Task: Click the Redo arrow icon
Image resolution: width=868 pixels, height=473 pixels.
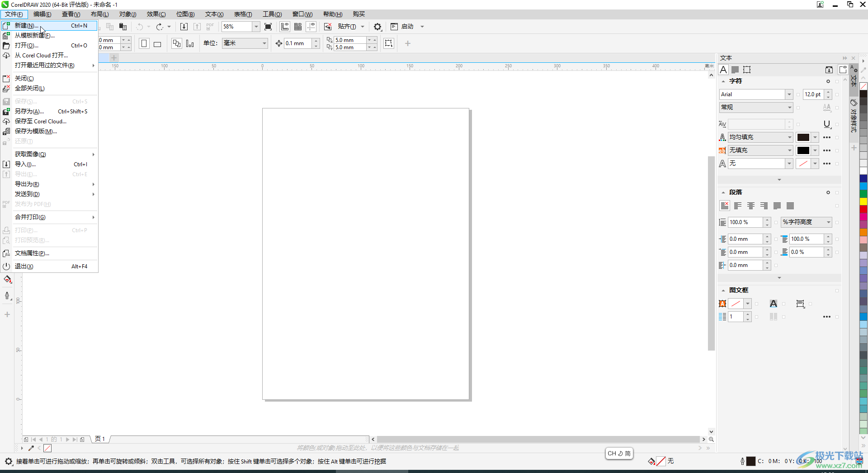Action: pyautogui.click(x=160, y=27)
